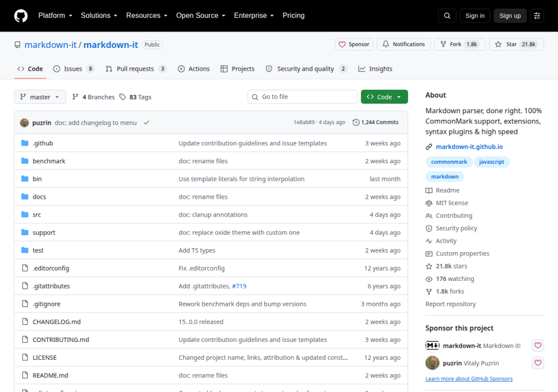Click the benchmark folder icon
Screen dimensions: 558x392
25,161
